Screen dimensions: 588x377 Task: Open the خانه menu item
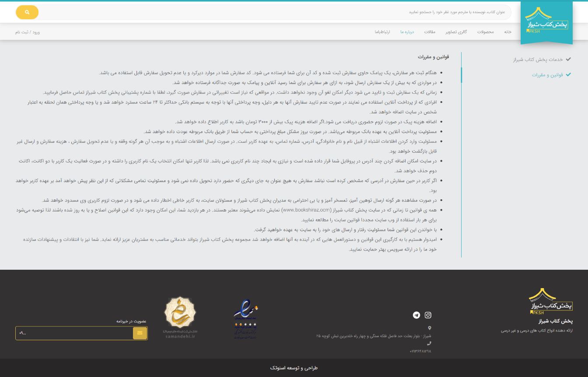coord(507,32)
